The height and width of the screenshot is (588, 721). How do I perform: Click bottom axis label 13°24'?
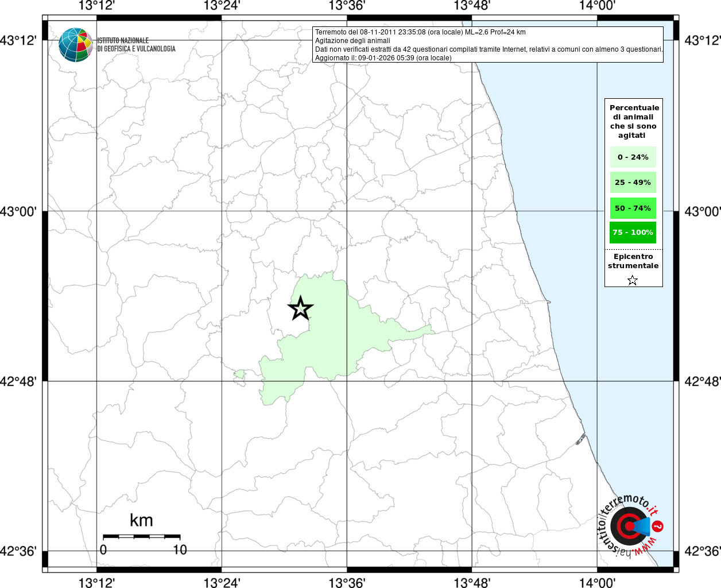point(222,583)
